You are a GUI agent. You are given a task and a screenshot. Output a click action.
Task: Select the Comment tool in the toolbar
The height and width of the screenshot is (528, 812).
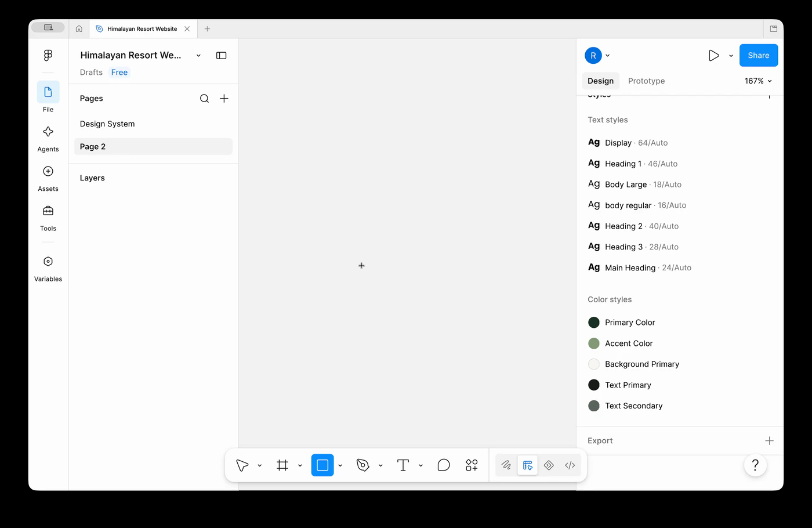(x=444, y=465)
